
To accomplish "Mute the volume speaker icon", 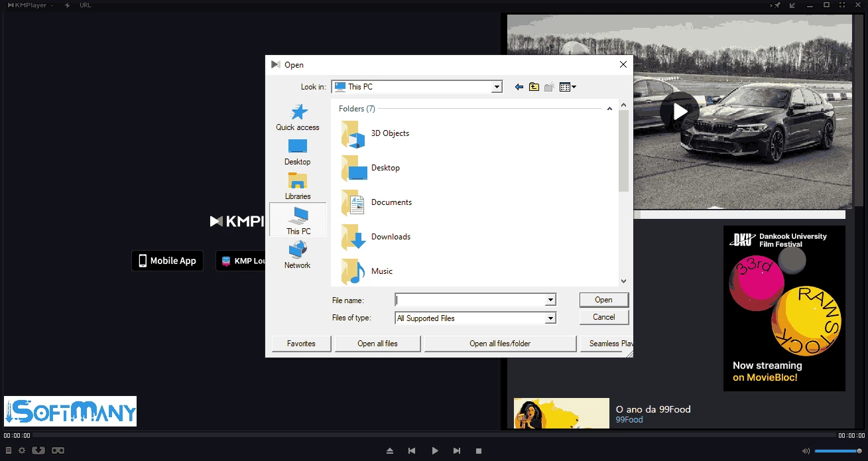I will 806,451.
